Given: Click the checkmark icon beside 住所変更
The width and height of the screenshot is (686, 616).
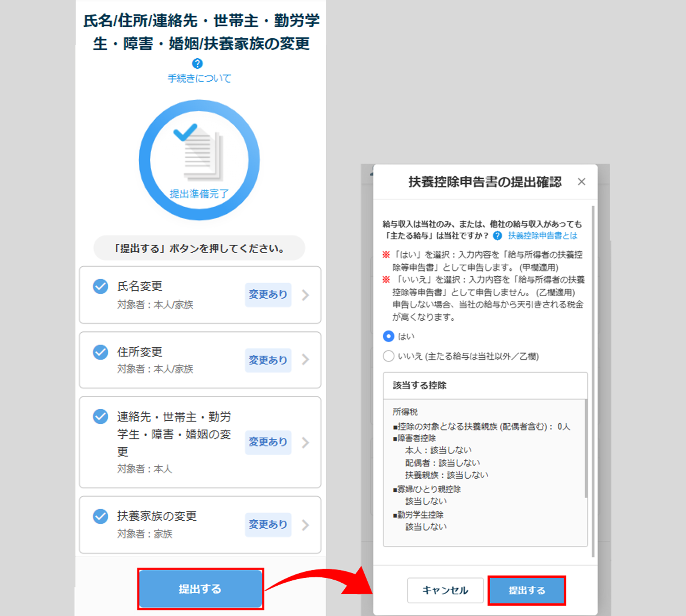Looking at the screenshot, I should point(100,352).
